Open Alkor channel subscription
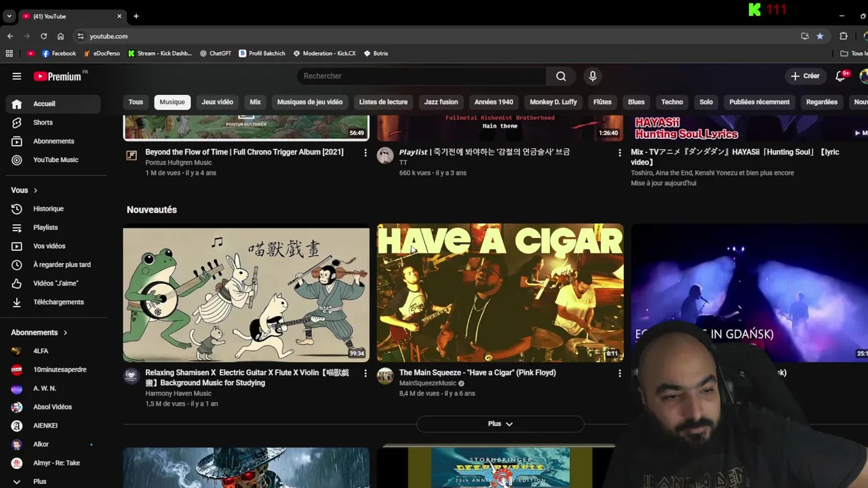 (53, 445)
